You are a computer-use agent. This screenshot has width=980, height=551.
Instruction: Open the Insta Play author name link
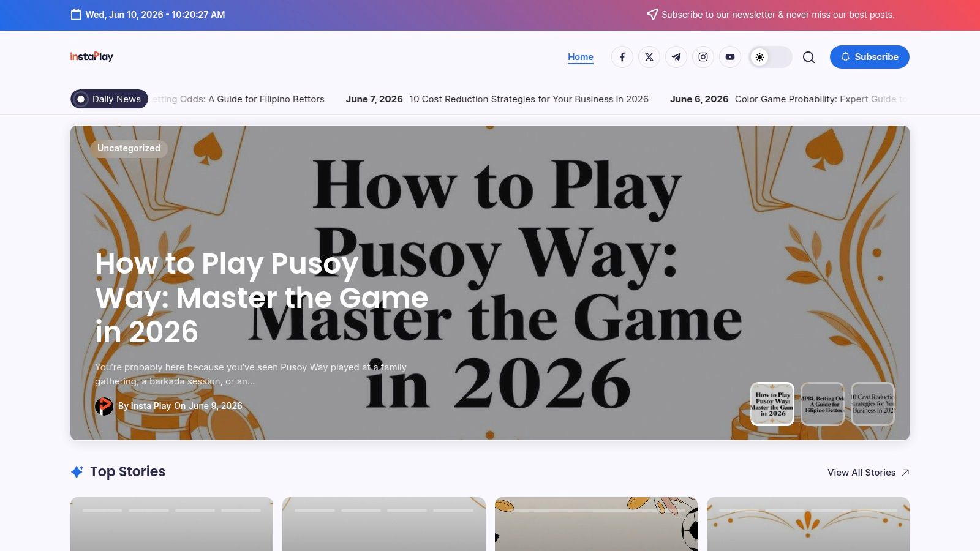(x=151, y=406)
